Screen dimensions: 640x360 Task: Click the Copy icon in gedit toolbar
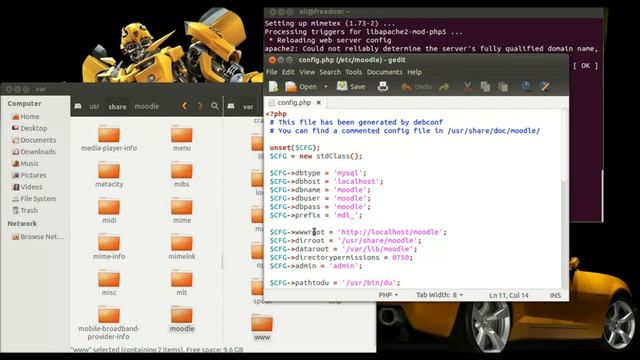tap(485, 87)
